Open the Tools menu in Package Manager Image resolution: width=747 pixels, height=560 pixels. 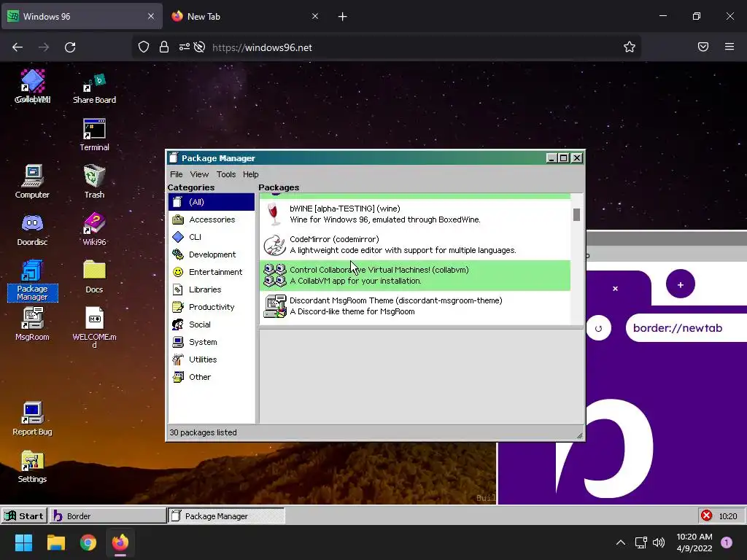point(226,174)
